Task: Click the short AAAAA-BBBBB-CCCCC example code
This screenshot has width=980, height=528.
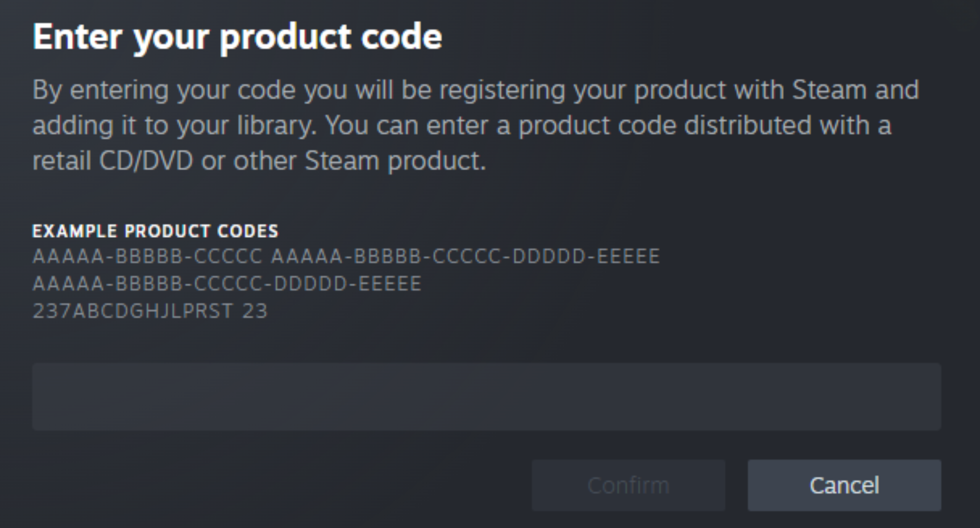Action: click(x=148, y=256)
